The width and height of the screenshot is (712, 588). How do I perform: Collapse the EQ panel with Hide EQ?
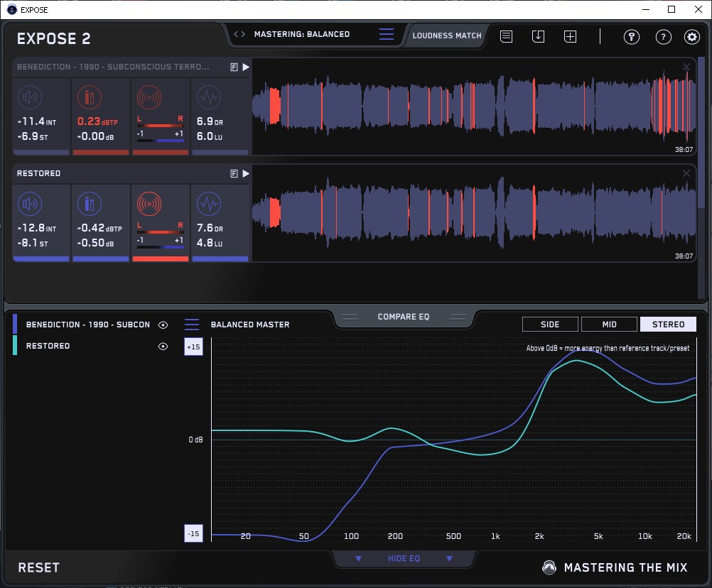(x=404, y=559)
